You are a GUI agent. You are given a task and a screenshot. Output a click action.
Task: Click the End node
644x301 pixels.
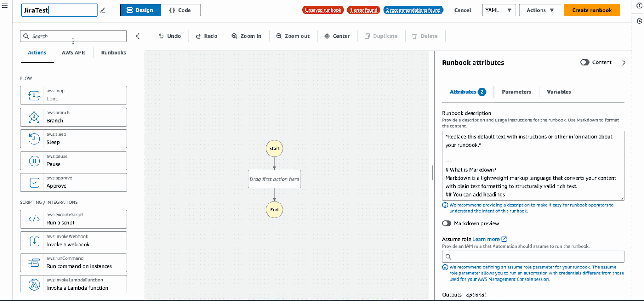(275, 210)
